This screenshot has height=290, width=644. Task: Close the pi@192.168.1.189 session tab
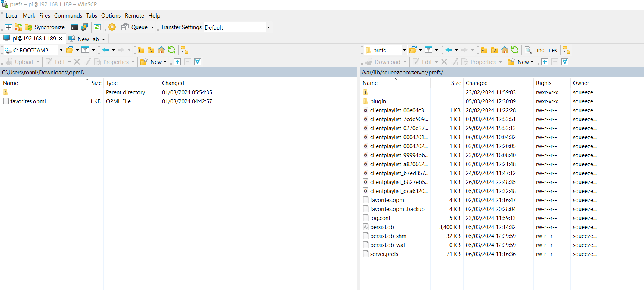(x=61, y=39)
